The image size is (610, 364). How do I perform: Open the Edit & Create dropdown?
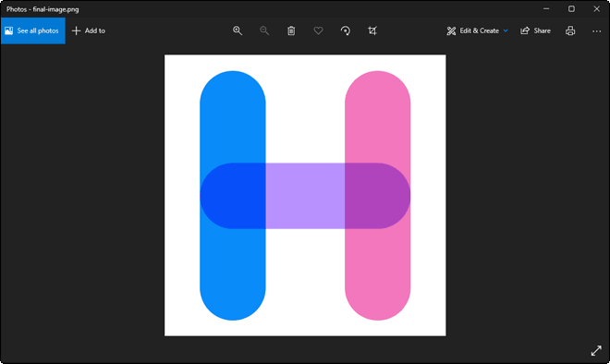pos(477,30)
